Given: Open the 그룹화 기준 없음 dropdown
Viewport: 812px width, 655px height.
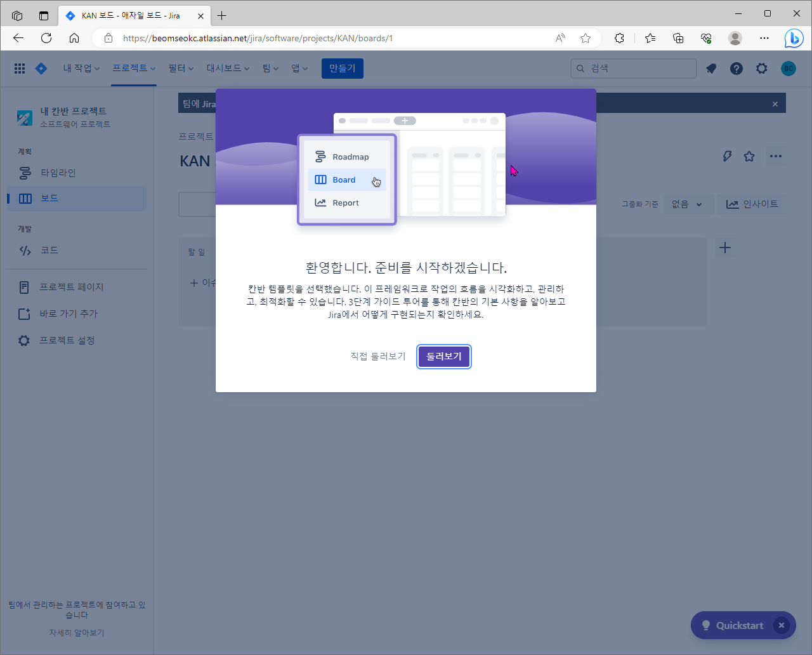Looking at the screenshot, I should 688,204.
